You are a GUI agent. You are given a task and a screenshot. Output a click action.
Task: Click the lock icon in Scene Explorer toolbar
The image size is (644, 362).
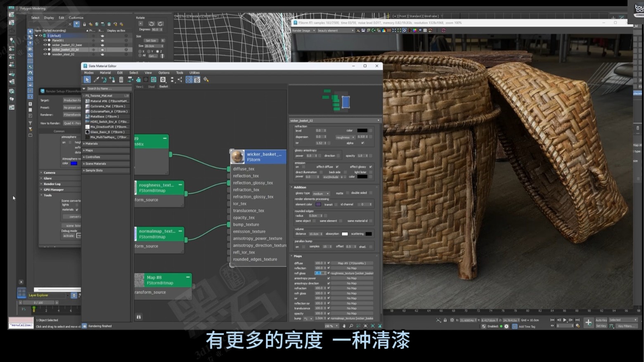pos(85,24)
